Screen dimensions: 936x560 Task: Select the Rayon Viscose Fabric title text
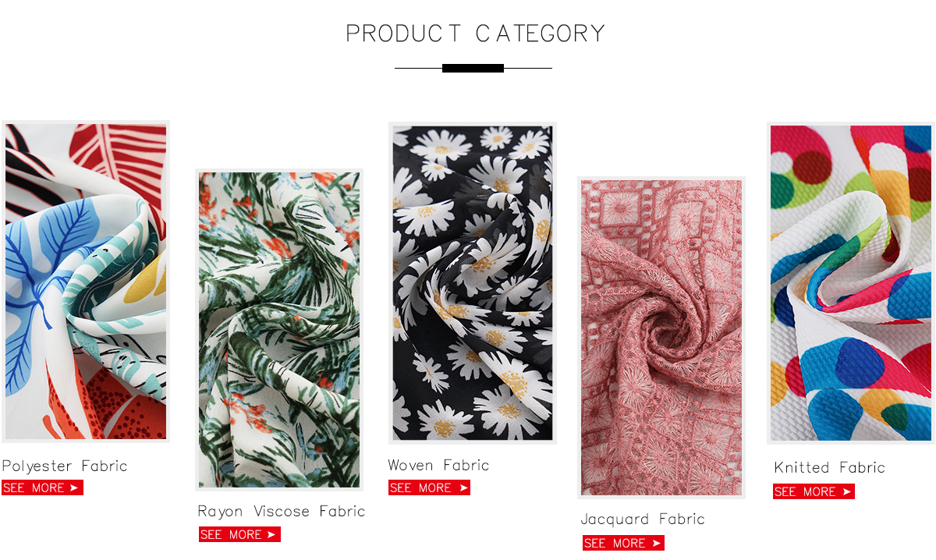pos(282,512)
